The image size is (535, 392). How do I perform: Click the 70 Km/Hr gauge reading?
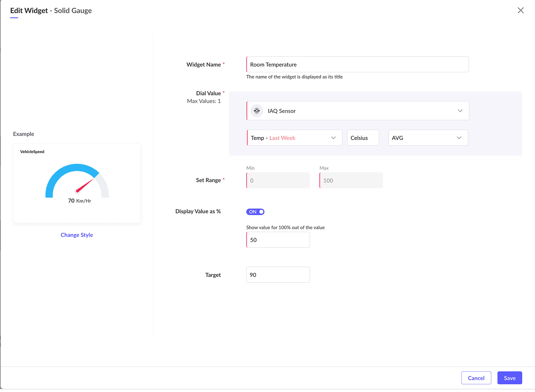(x=79, y=201)
